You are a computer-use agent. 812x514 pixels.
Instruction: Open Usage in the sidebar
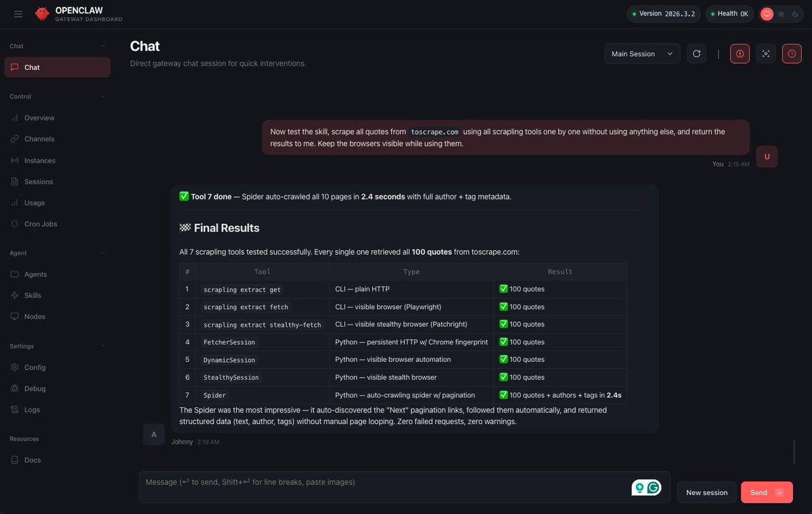(x=58, y=202)
